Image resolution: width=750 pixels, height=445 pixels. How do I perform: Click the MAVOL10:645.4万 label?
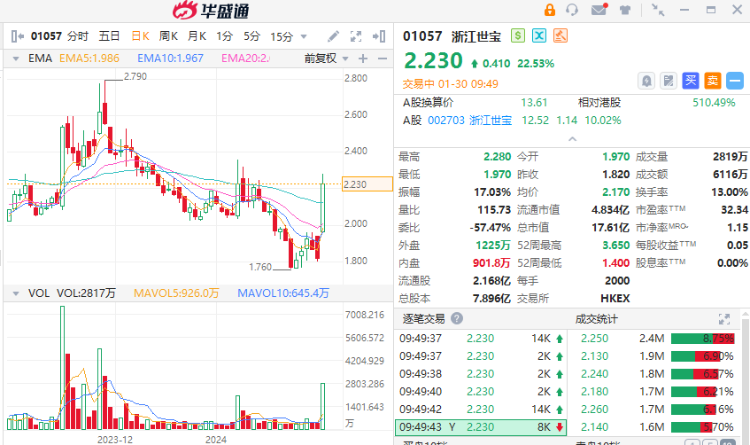(283, 293)
